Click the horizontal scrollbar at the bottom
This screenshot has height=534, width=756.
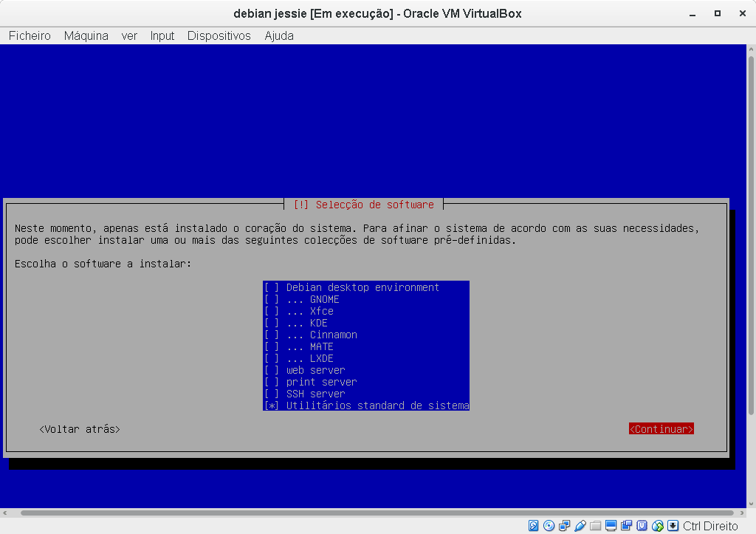pyautogui.click(x=377, y=513)
